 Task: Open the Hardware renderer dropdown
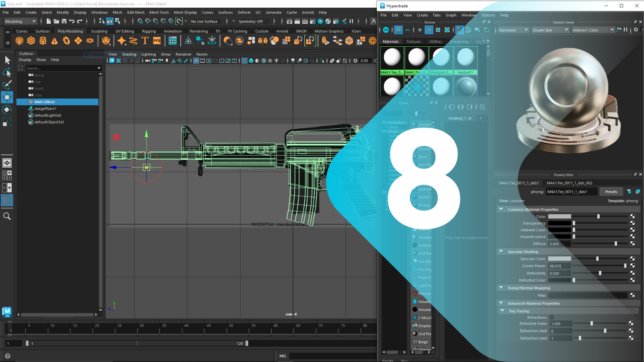(513, 30)
